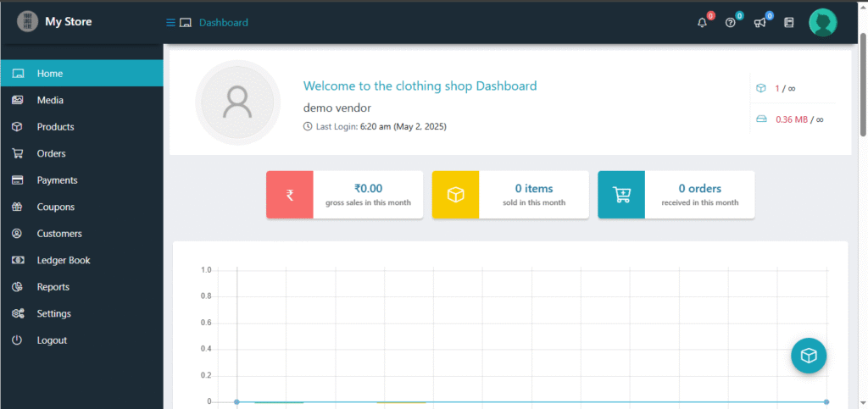The width and height of the screenshot is (868, 409).
Task: Click the vendor profile picture placeholder
Action: [237, 102]
